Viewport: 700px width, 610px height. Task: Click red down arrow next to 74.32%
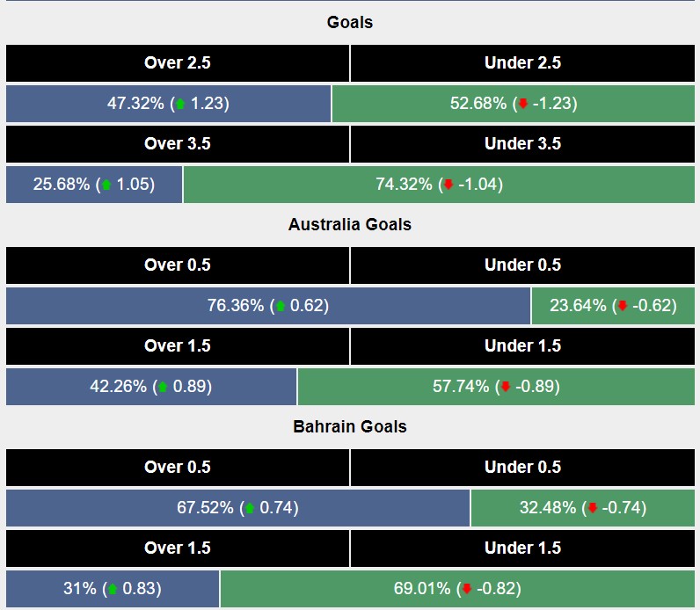pyautogui.click(x=448, y=185)
